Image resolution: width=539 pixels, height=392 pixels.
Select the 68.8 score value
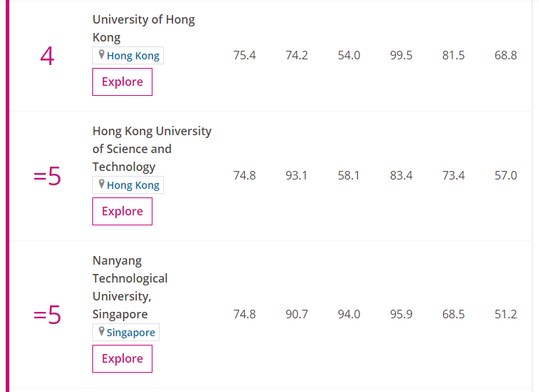(505, 56)
